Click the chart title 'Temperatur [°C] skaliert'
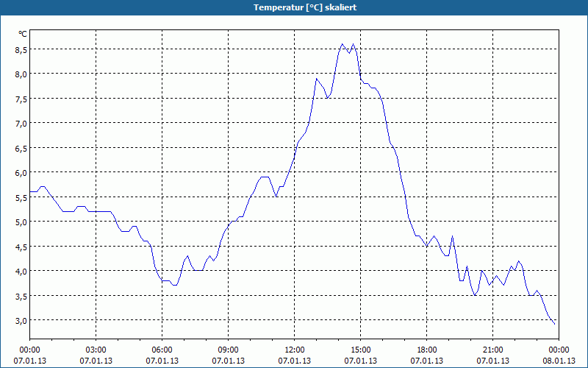The height and width of the screenshot is (368, 588). tap(305, 7)
